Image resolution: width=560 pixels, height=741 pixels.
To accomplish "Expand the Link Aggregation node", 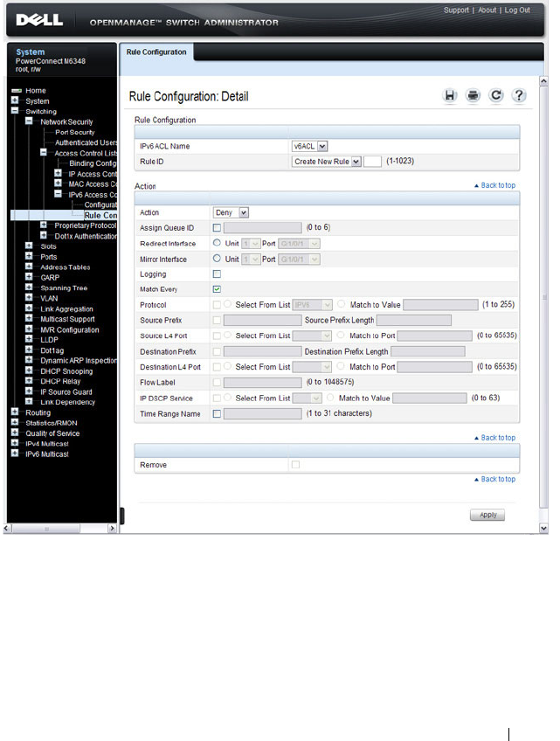I will click(30, 308).
